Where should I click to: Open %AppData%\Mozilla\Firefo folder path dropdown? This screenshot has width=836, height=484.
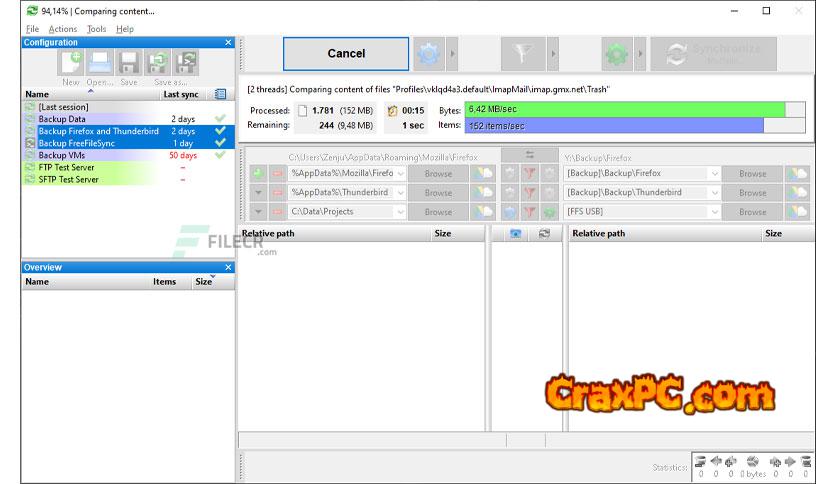pos(400,174)
